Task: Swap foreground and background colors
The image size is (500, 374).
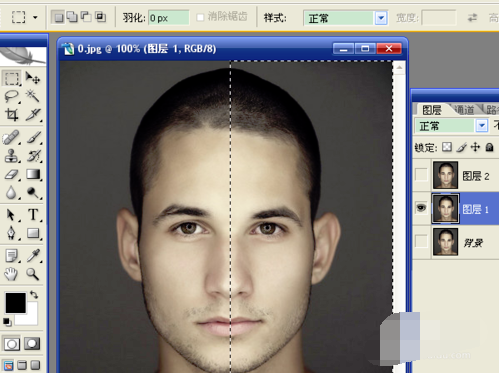Action: click(34, 295)
